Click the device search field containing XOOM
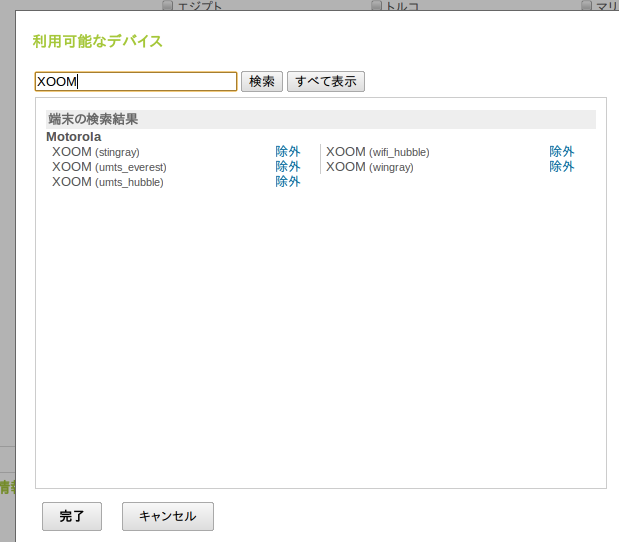The height and width of the screenshot is (542, 619). point(136,81)
